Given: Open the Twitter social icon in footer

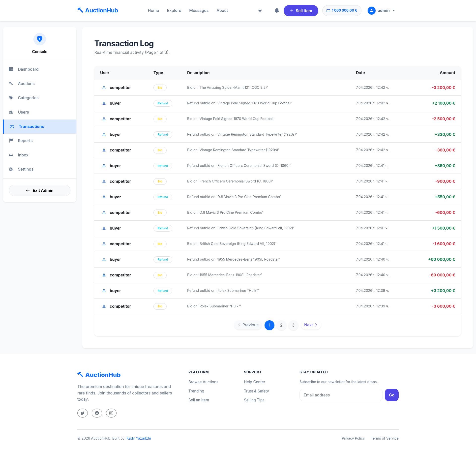Looking at the screenshot, I should (x=83, y=413).
